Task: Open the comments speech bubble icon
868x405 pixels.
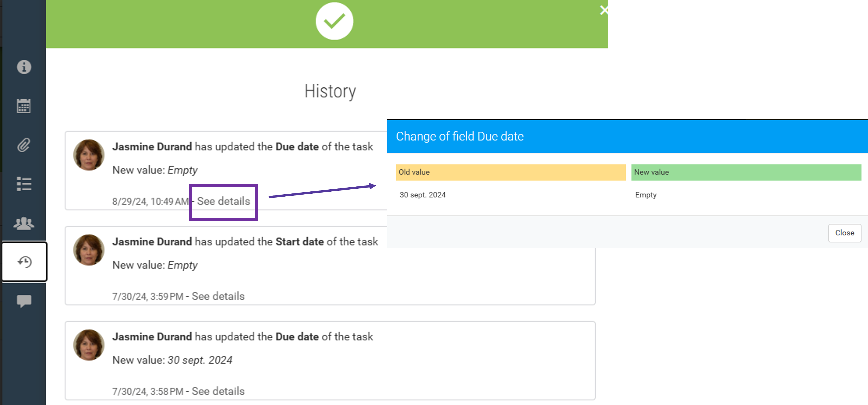Action: click(x=24, y=301)
